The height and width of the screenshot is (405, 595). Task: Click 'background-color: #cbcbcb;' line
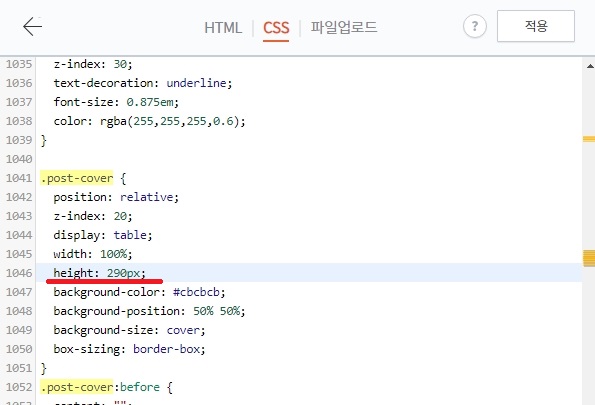click(140, 292)
